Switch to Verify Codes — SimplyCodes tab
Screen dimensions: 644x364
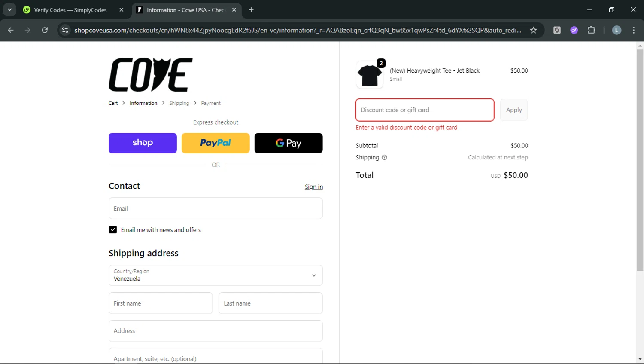click(70, 10)
